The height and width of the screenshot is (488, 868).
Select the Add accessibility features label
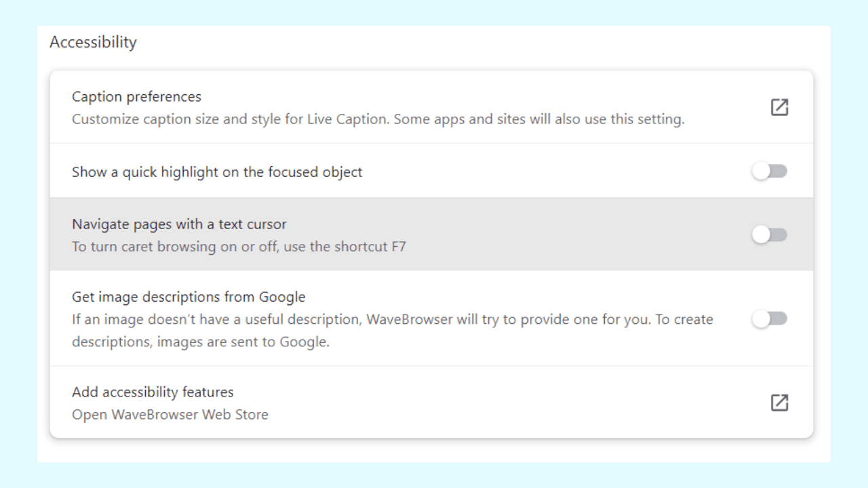[x=153, y=392]
